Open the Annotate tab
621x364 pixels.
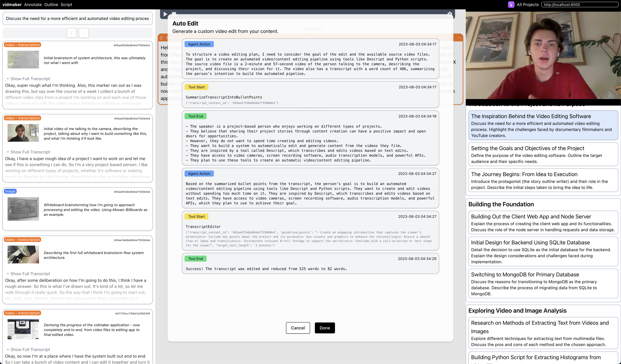click(33, 4)
